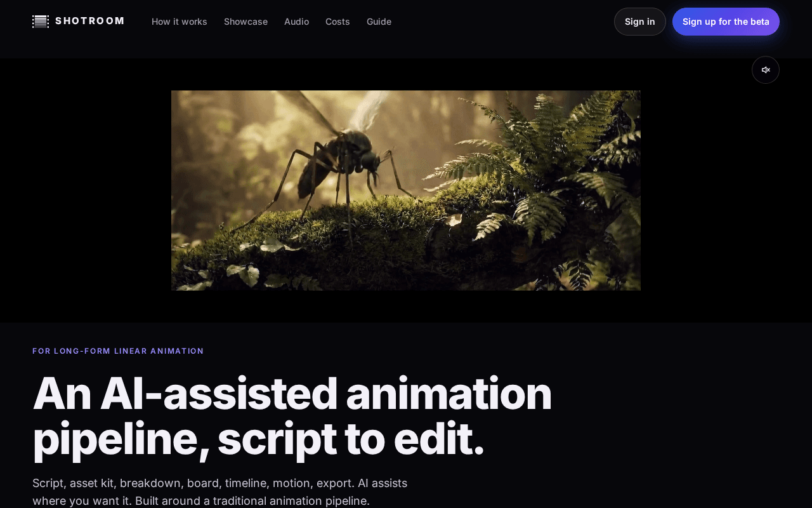Open the Audio nav link
This screenshot has width=812, height=508.
click(296, 22)
